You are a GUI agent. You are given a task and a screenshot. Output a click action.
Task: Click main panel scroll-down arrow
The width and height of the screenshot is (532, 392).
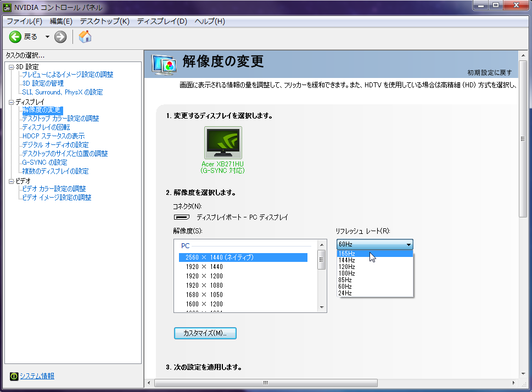(x=523, y=374)
